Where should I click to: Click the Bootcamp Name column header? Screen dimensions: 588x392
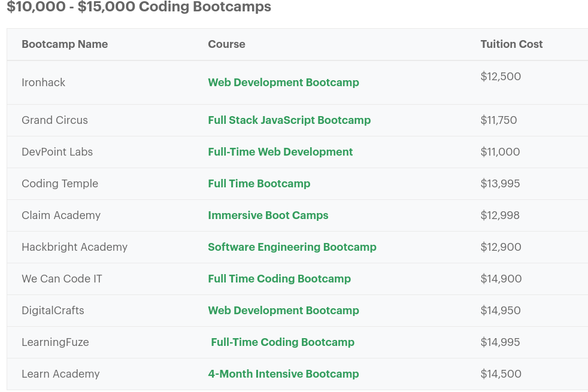pos(65,44)
